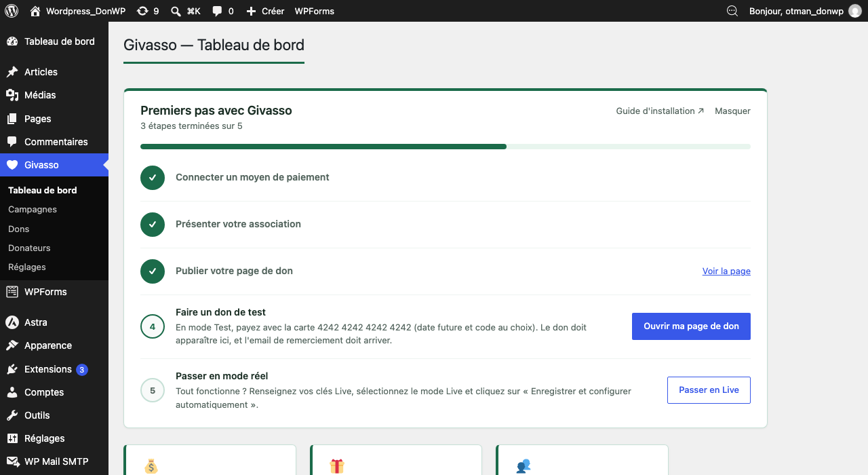Click the Médias sidebar icon

[x=12, y=95]
